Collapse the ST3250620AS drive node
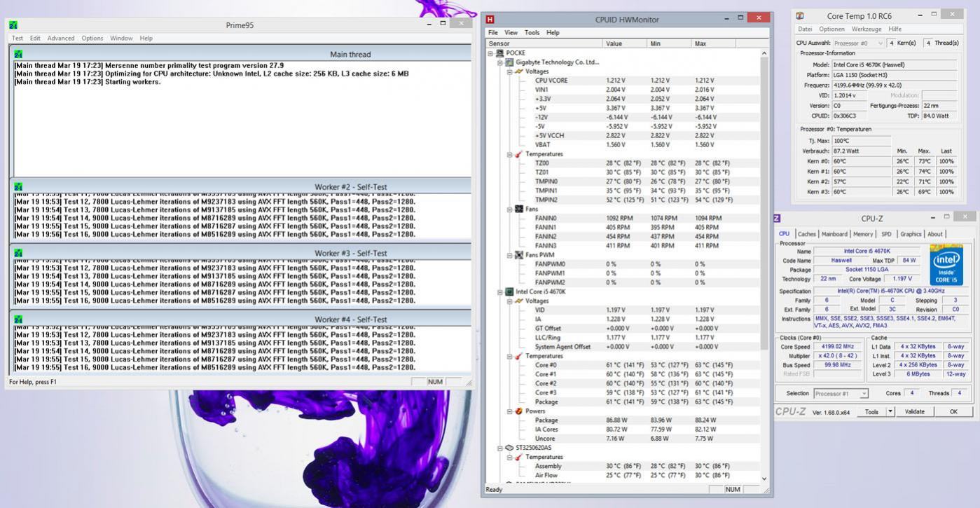This screenshot has width=980, height=508. 500,447
